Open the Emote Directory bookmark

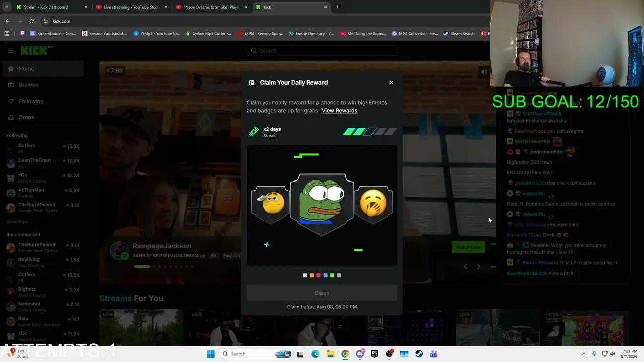click(311, 34)
